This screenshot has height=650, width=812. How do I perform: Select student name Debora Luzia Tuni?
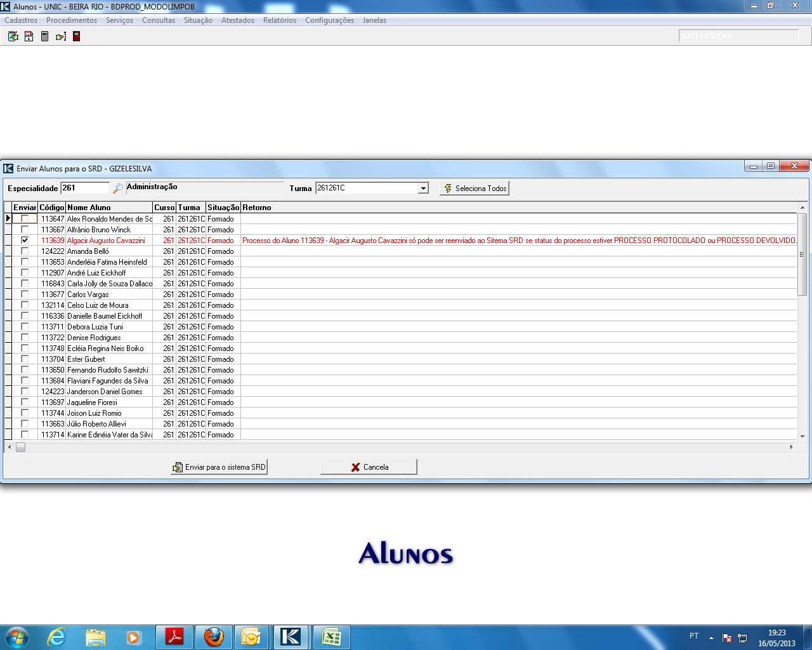95,327
